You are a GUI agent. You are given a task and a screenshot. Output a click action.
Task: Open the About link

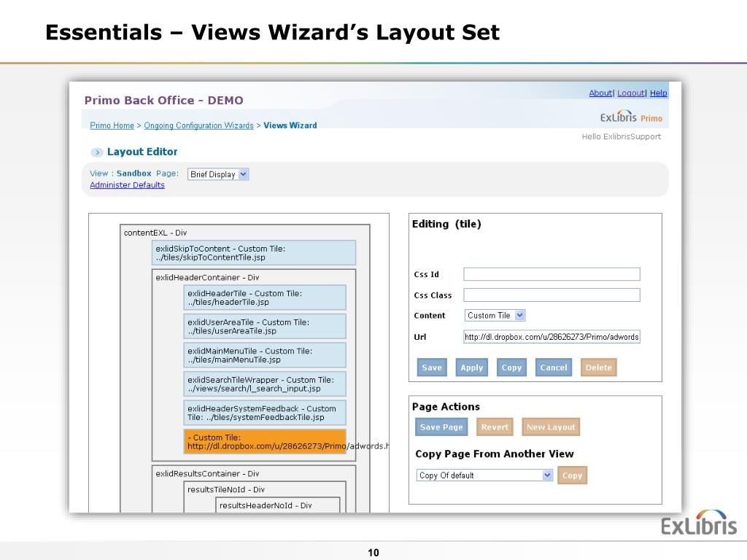click(x=600, y=93)
